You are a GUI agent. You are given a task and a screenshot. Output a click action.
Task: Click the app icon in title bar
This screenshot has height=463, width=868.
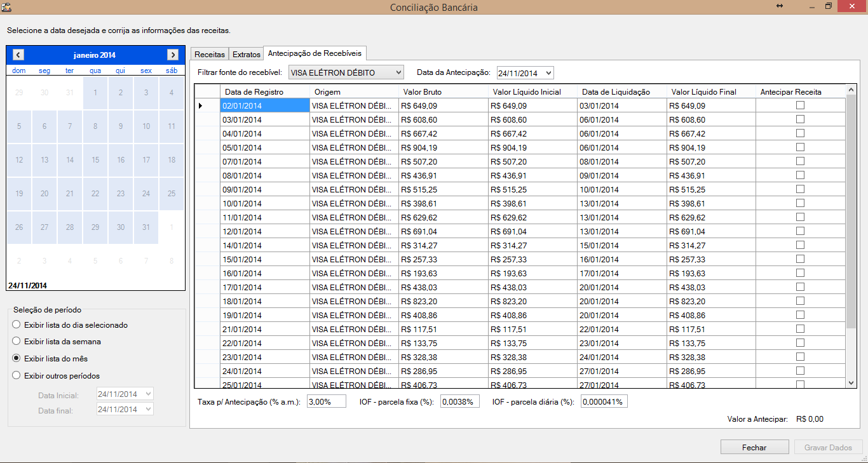pos(6,7)
